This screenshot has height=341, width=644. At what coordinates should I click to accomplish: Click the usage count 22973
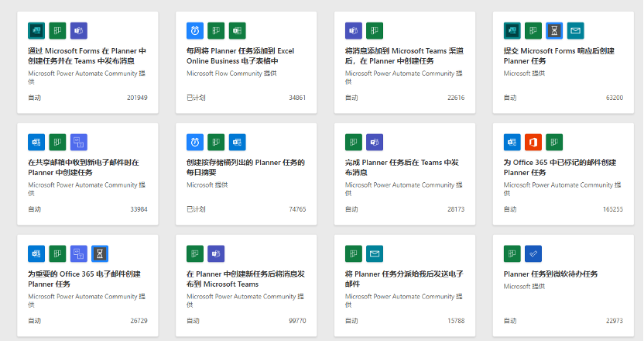pos(615,321)
